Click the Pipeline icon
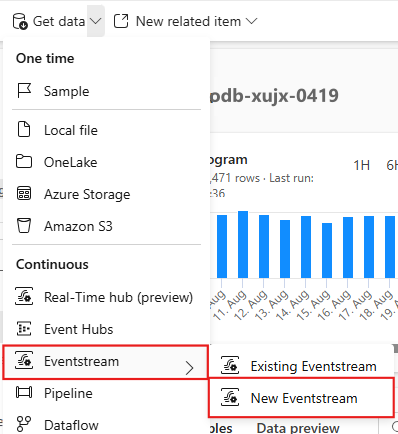 click(24, 393)
